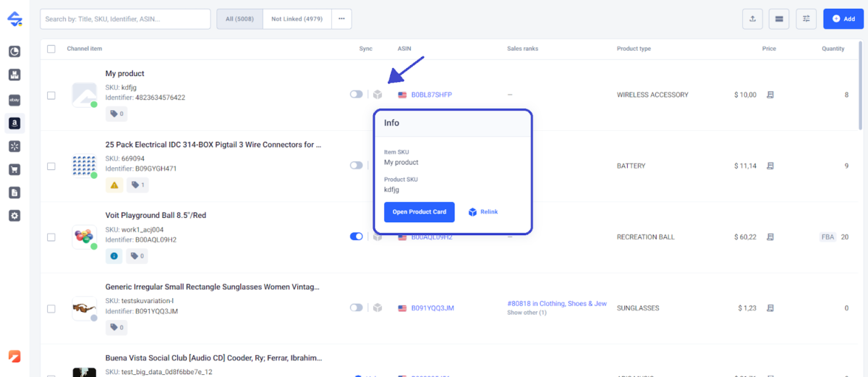Select the All (5008) tab
Screen dimensions: 868x377
(239, 19)
